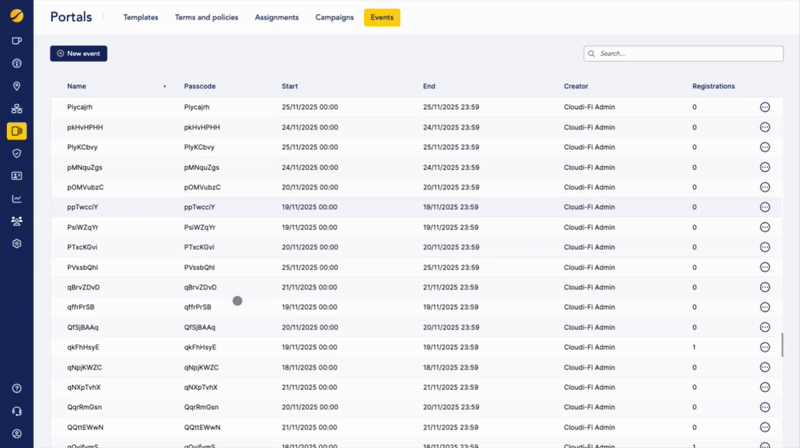Open the users group sidebar icon
The image size is (800, 448).
coord(17,221)
